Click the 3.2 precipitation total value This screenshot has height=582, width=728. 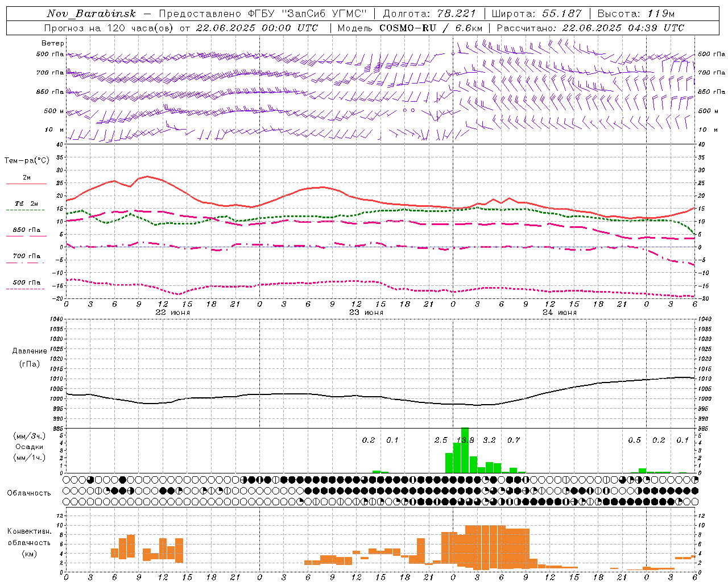point(489,440)
